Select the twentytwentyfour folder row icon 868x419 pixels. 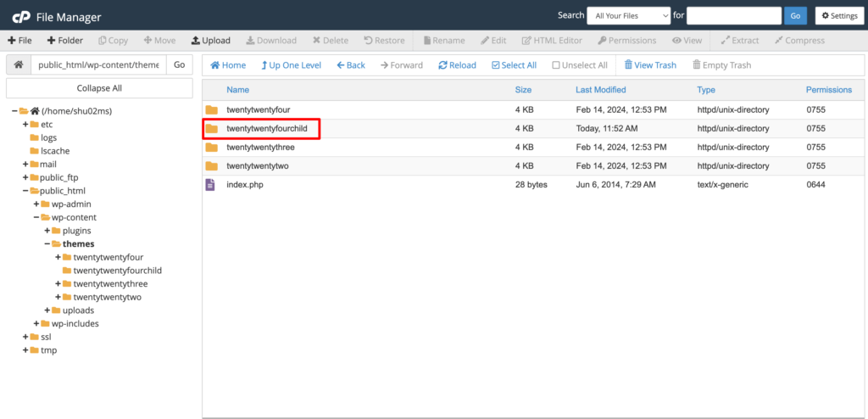click(x=211, y=109)
